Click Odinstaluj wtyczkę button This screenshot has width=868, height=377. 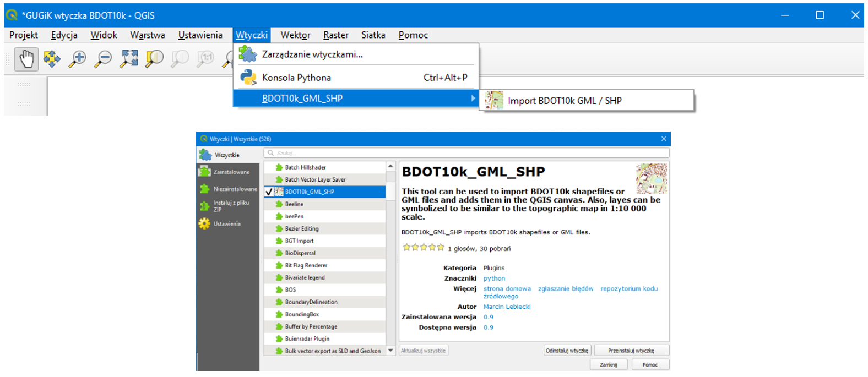pyautogui.click(x=567, y=351)
